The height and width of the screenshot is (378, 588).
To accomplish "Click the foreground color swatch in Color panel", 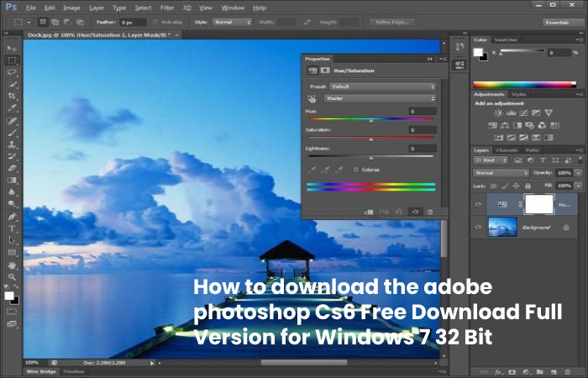I will (478, 52).
